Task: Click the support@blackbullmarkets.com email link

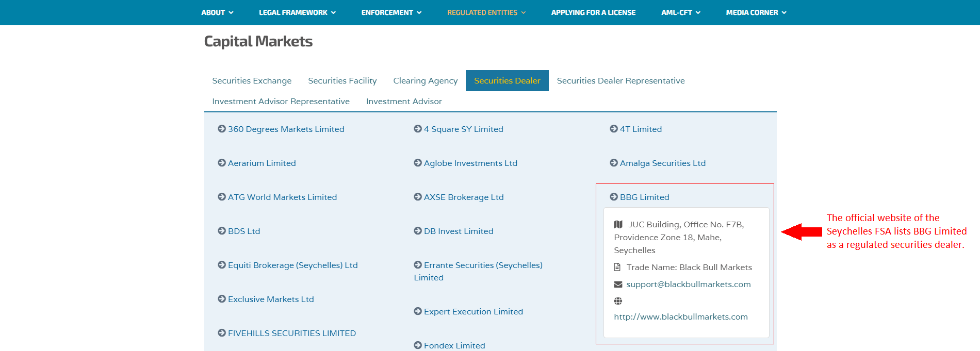Action: (x=688, y=285)
